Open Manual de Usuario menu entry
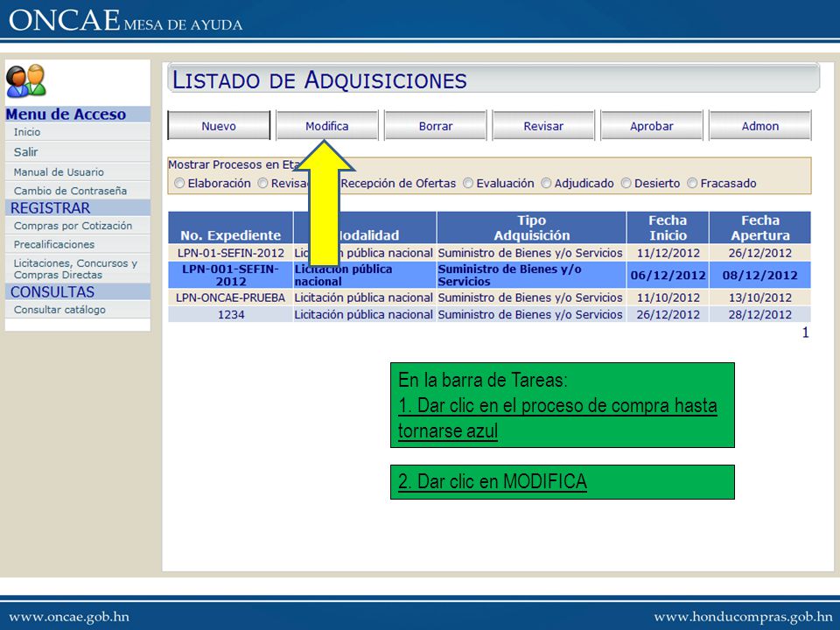Screen dimensions: 840x630 pos(59,172)
